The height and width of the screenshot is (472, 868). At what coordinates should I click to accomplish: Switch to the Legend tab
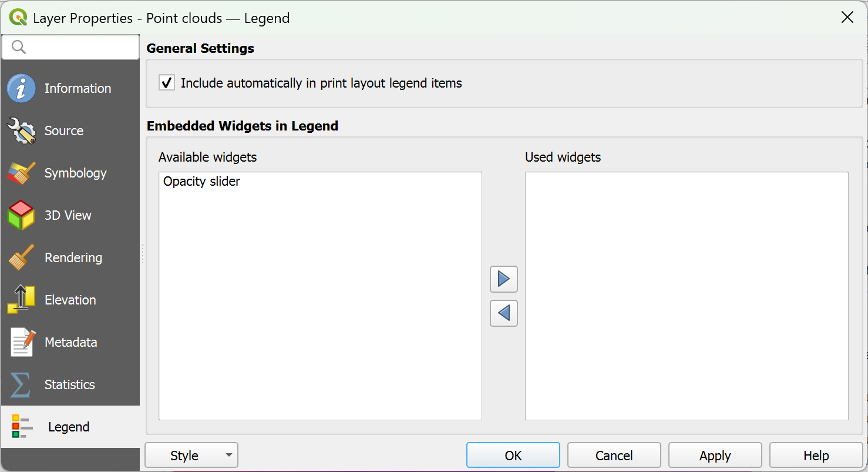69,426
